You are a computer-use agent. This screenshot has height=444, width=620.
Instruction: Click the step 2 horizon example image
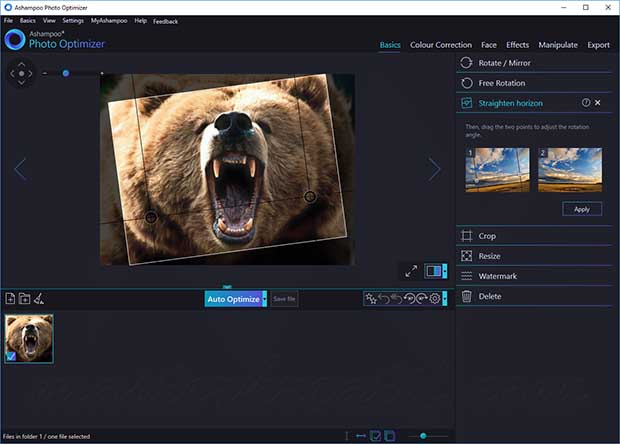click(570, 170)
